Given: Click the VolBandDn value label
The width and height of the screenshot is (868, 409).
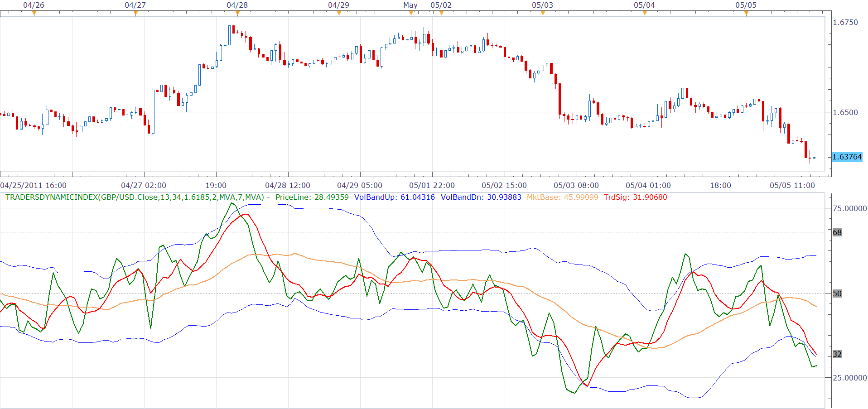Looking at the screenshot, I should pyautogui.click(x=481, y=197).
